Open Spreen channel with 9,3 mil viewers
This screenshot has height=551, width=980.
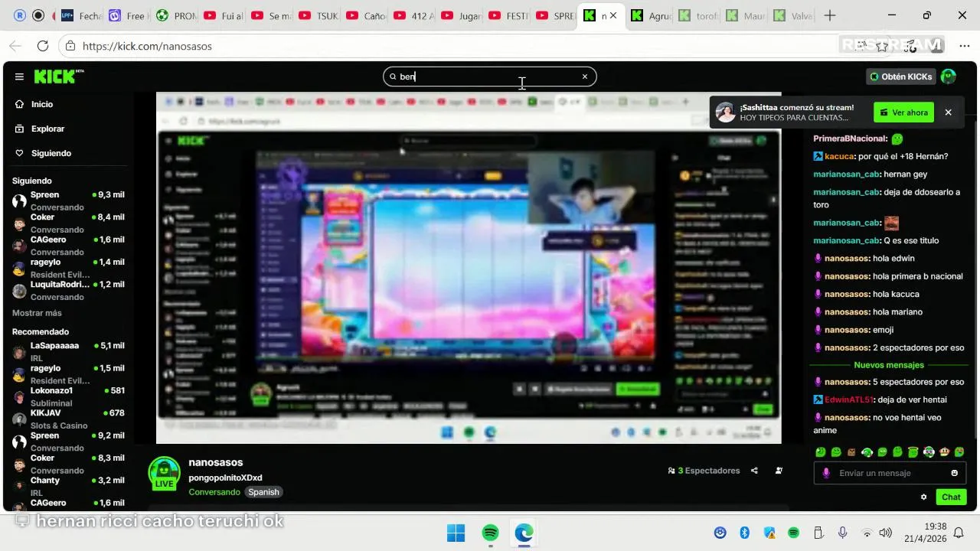click(x=69, y=201)
